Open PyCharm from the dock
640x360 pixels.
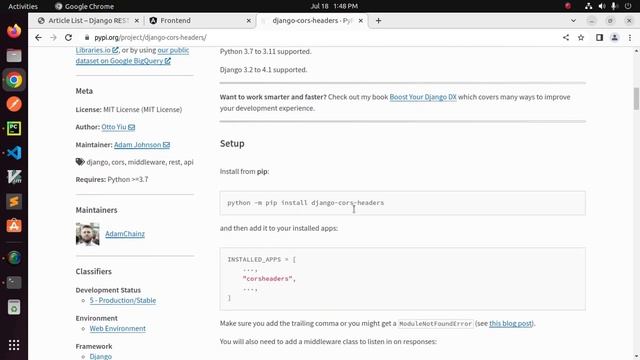[14, 129]
